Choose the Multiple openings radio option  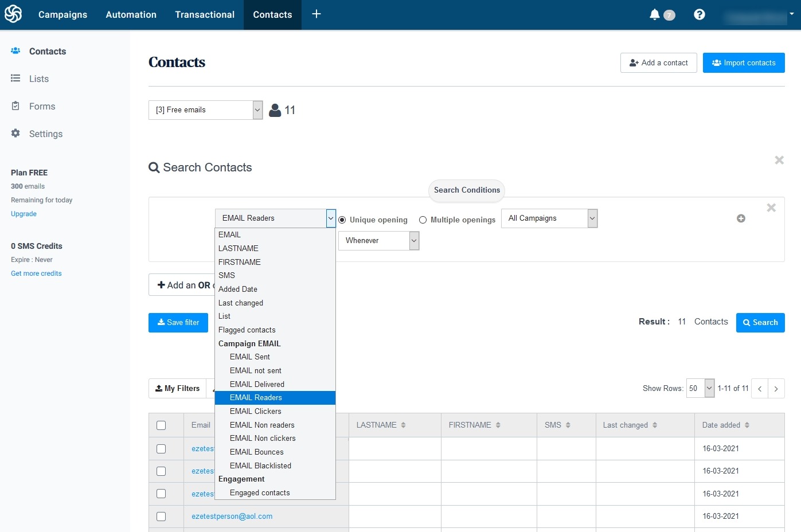tap(423, 220)
